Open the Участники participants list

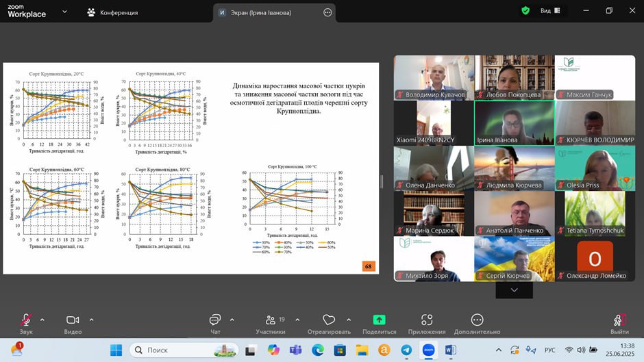click(x=271, y=320)
